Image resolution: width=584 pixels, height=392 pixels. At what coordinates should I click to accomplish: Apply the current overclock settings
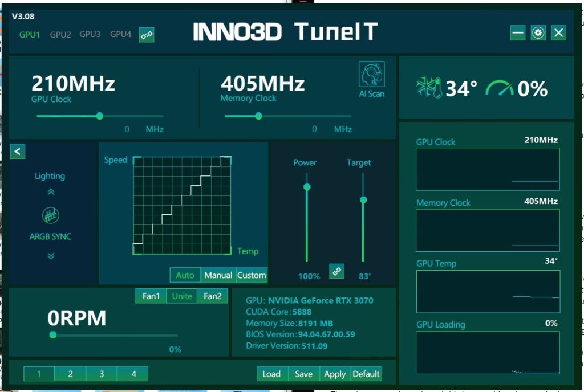335,374
